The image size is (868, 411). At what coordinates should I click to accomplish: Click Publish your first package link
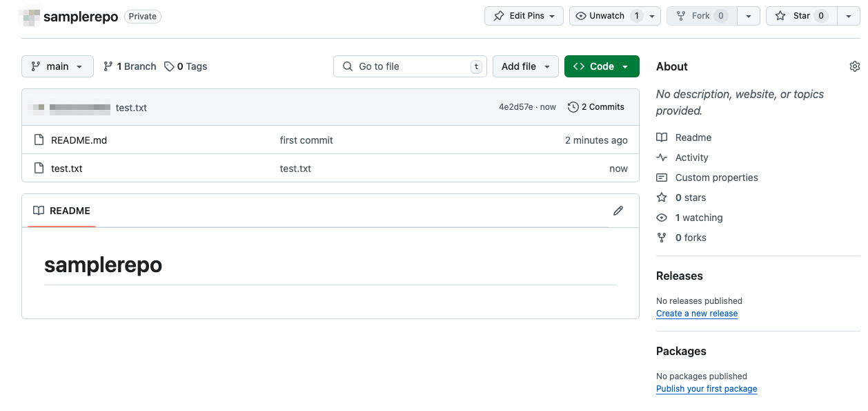point(707,389)
